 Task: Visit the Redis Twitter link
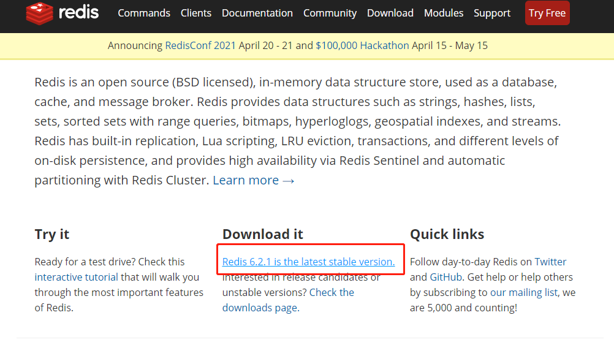[550, 262]
